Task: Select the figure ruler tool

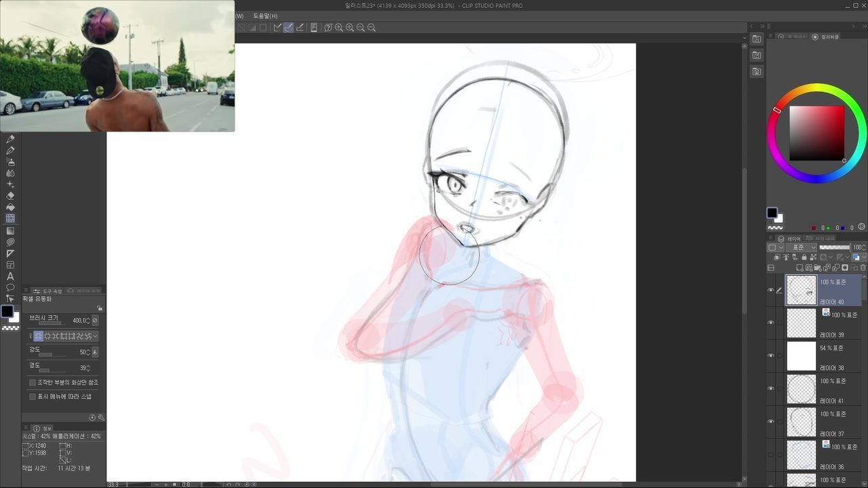Action: click(10, 253)
